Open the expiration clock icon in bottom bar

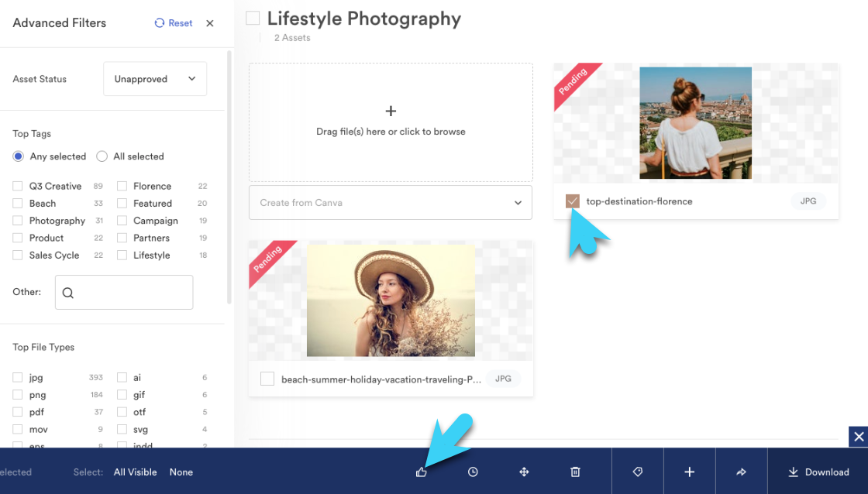[473, 471]
